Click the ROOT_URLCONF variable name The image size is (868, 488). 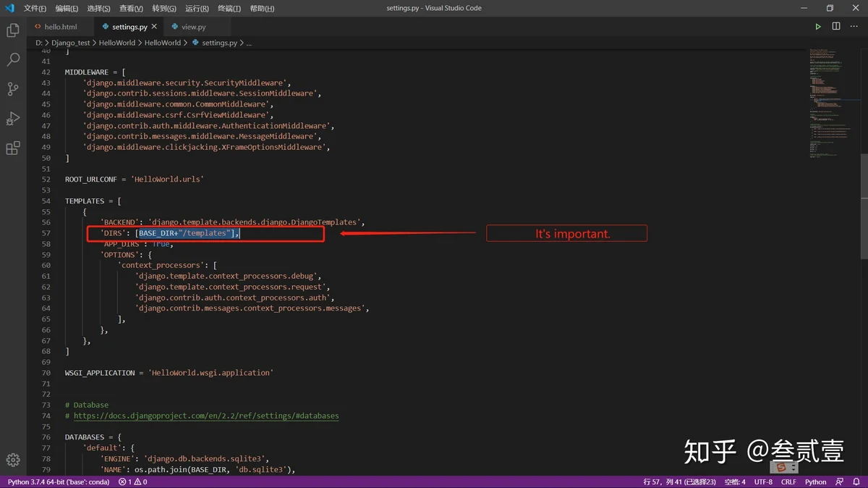(91, 180)
